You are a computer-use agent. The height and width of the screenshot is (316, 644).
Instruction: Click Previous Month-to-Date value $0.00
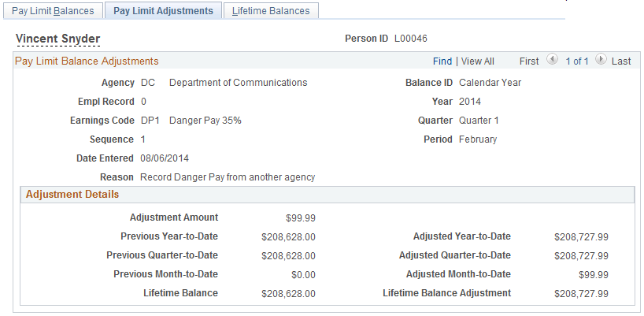pyautogui.click(x=304, y=275)
